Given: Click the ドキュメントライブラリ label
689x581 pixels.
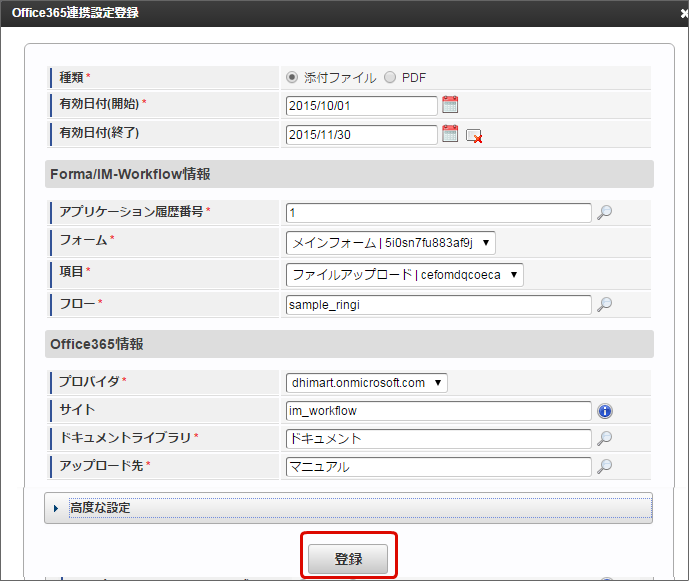Looking at the screenshot, I should (125, 437).
